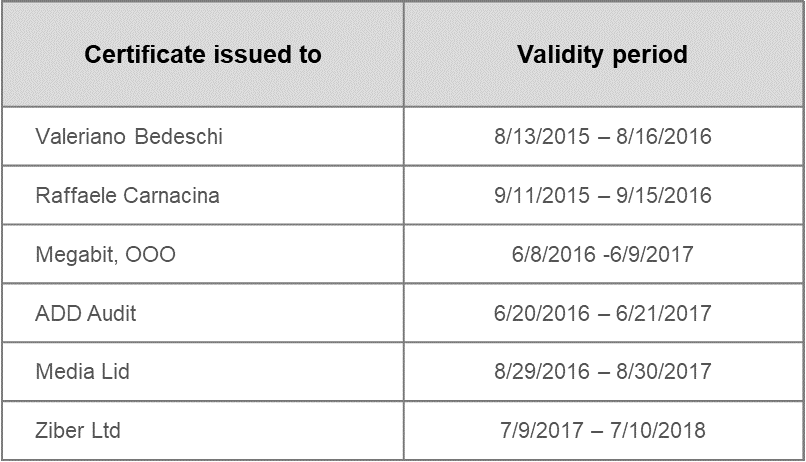Click validity period 6/20/2016 – 6/21/2017
This screenshot has width=806, height=462.
click(x=603, y=313)
